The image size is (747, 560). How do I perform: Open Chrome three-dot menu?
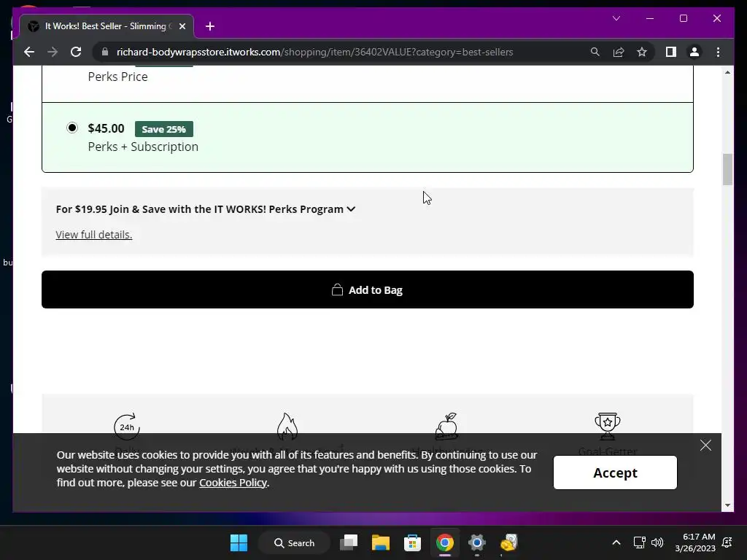[718, 52]
